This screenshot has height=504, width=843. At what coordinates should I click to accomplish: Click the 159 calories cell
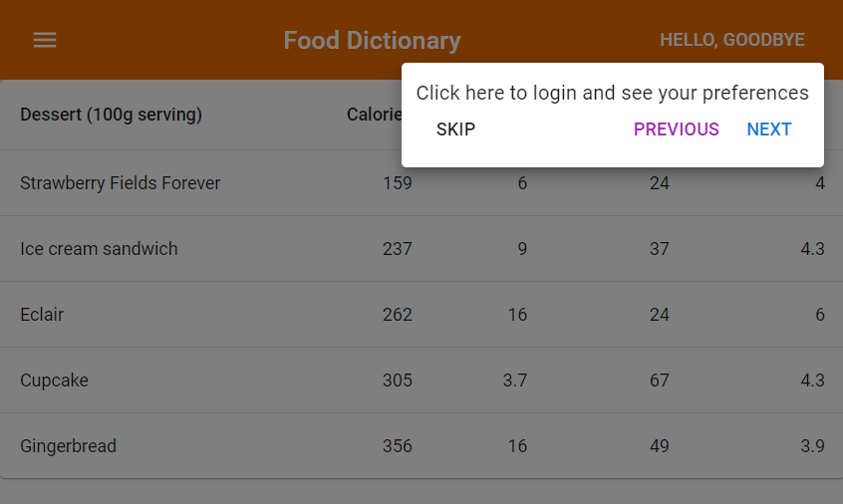tap(397, 183)
